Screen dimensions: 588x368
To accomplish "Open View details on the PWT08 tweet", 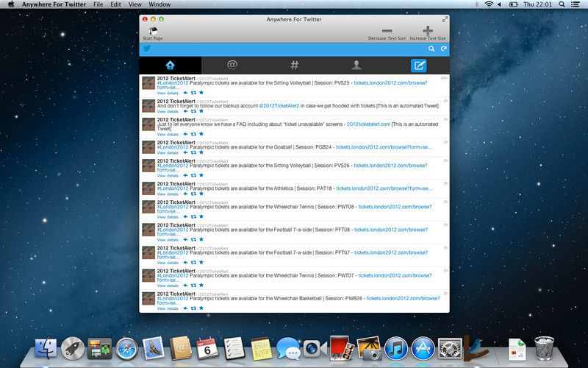I will click(168, 217).
